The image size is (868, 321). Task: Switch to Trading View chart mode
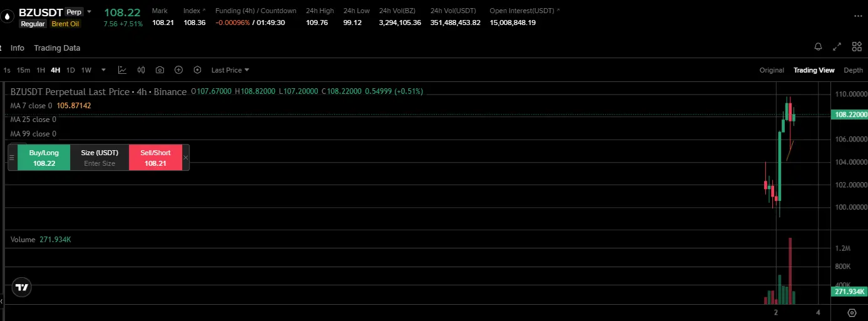coord(814,70)
